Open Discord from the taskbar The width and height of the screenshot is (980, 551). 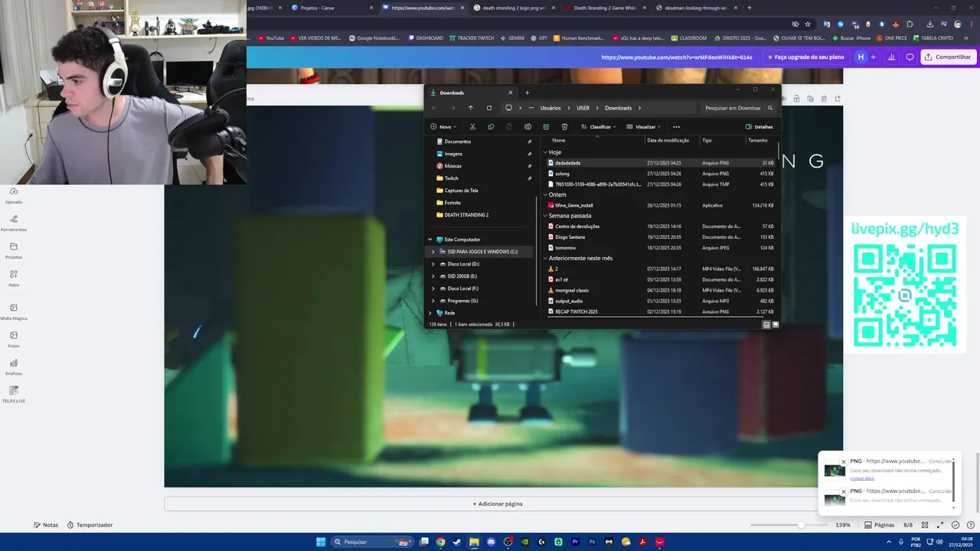pyautogui.click(x=491, y=542)
